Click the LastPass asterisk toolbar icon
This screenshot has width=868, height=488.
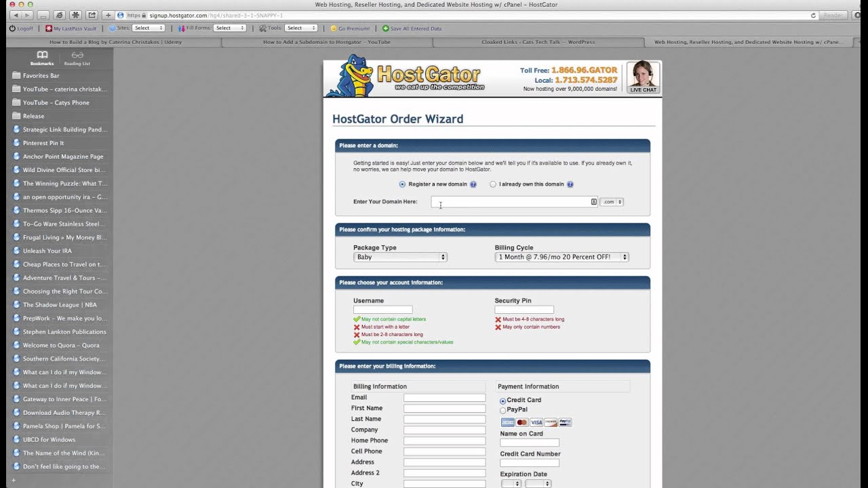coord(75,15)
